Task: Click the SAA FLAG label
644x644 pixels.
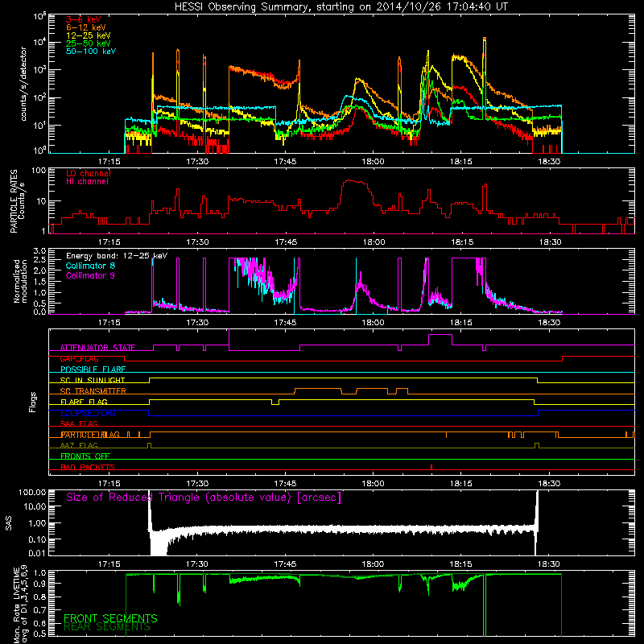Action: tap(79, 423)
